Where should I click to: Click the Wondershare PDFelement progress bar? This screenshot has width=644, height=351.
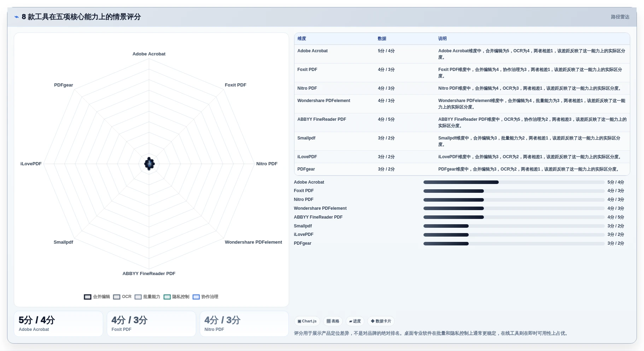click(514, 208)
